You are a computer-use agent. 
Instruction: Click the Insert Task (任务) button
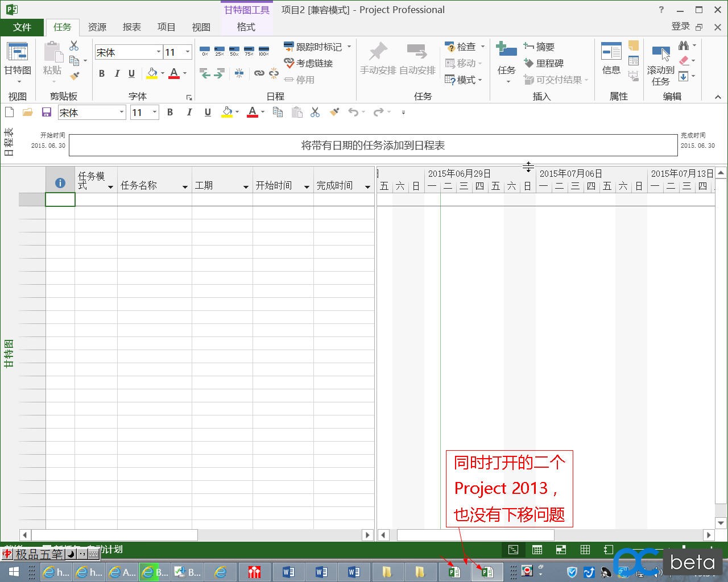coord(506,63)
